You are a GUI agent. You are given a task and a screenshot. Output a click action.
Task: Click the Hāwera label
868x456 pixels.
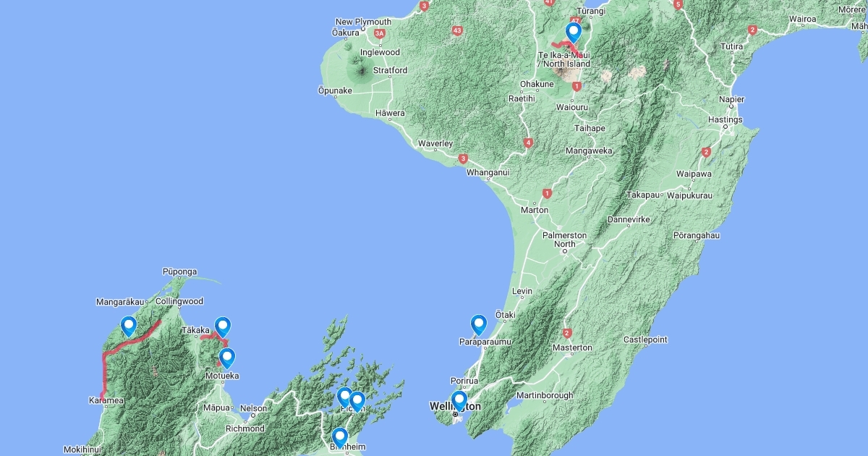pyautogui.click(x=391, y=114)
